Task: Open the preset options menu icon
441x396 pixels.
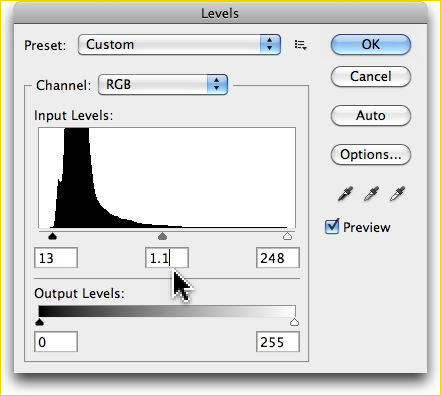Action: tap(301, 45)
